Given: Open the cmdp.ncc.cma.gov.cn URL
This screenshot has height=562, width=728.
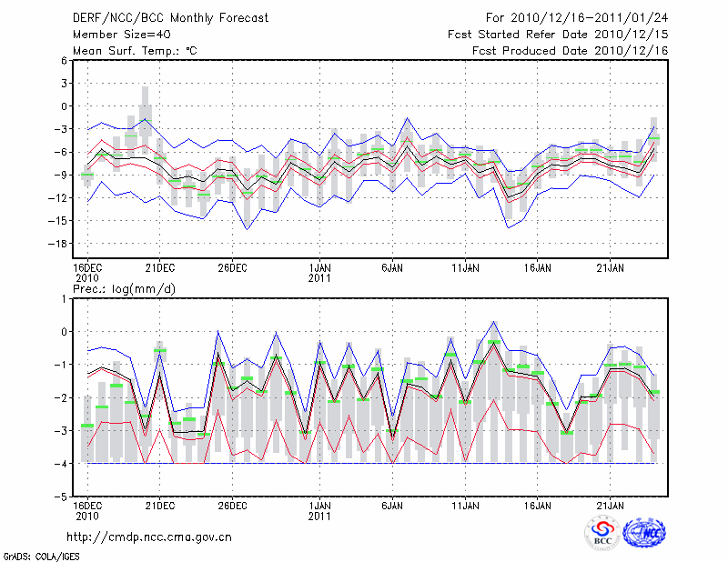Looking at the screenshot, I should coord(149,537).
